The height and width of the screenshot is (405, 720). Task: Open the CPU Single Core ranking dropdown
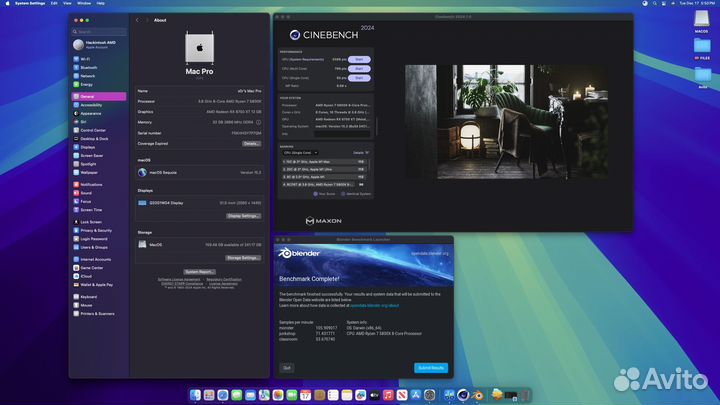[300, 153]
